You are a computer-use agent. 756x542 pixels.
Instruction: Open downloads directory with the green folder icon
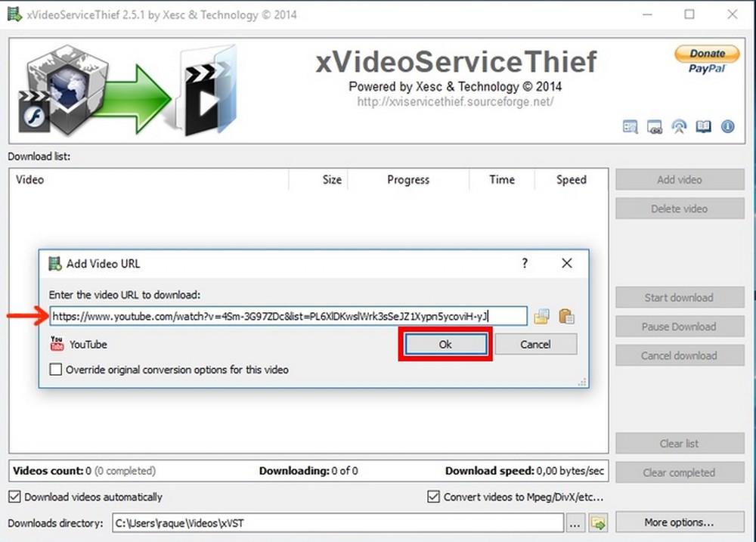pos(598,522)
